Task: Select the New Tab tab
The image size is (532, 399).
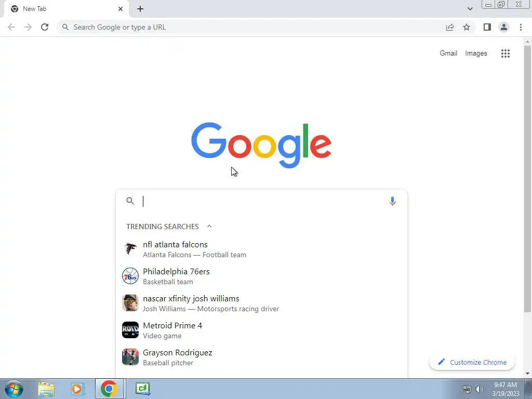Action: [66, 9]
